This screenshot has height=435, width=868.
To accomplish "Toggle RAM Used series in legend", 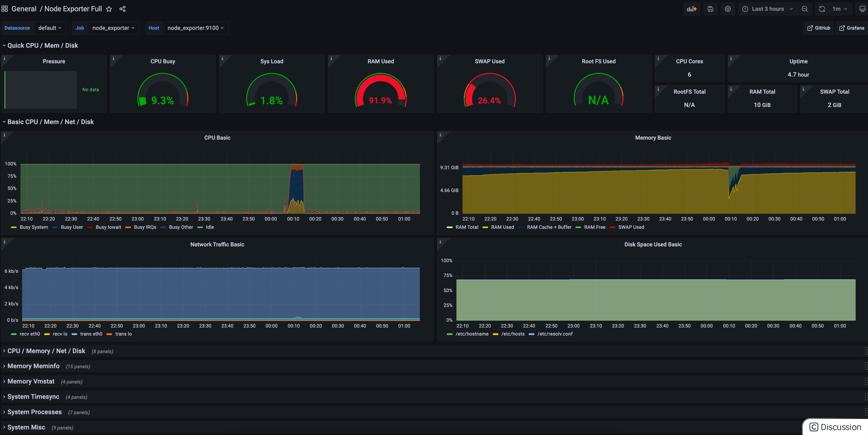I will click(x=502, y=227).
